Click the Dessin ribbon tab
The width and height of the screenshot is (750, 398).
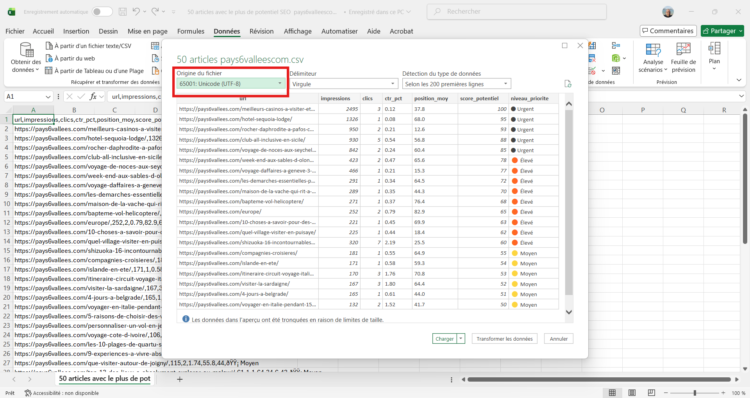(108, 31)
